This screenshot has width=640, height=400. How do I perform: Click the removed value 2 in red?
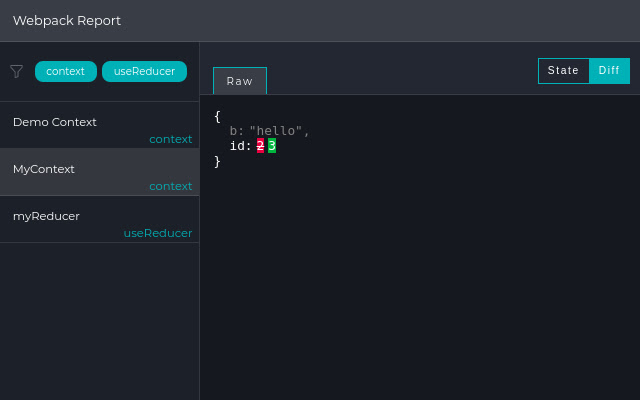[x=260, y=146]
